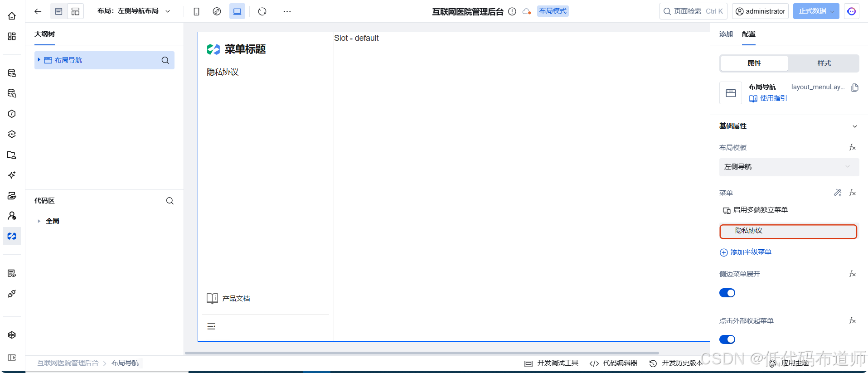Enable 启用多端独立菜单 option
Screen dimensions: 868x373
click(x=755, y=210)
